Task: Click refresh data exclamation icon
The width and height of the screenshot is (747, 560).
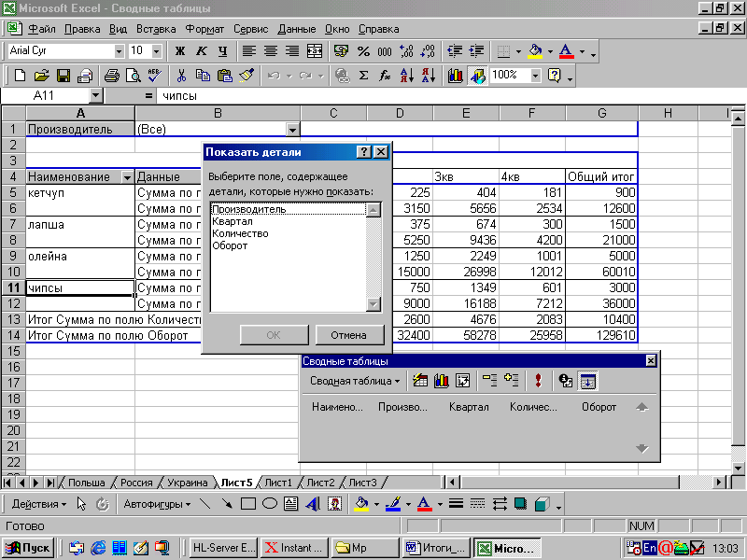Action: [x=539, y=381]
